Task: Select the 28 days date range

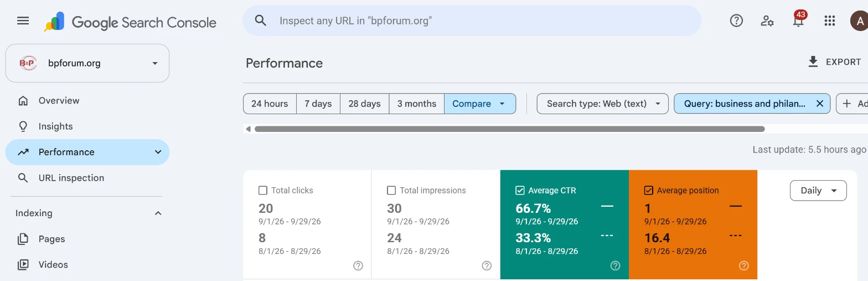Action: point(364,104)
